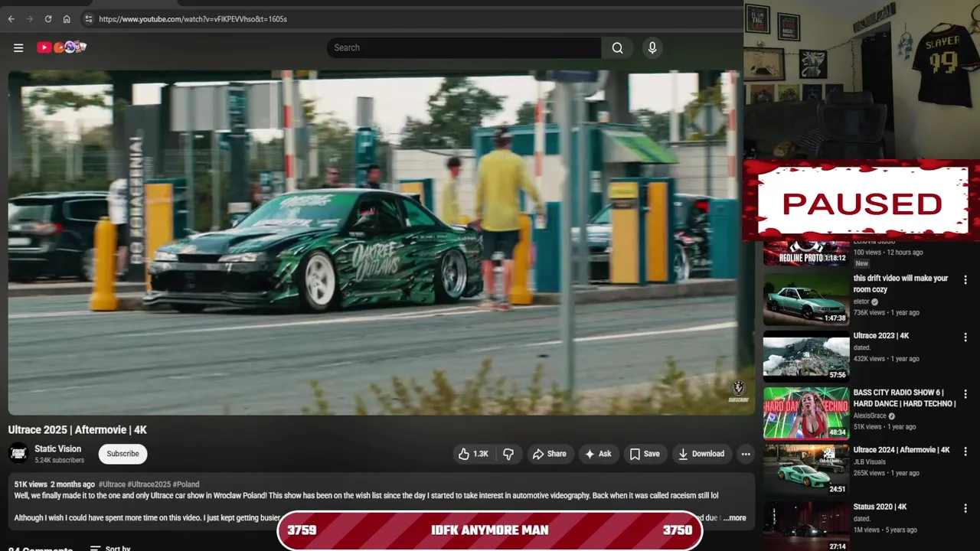This screenshot has width=980, height=551.
Task: Visit the JLB Visuals channel
Action: 871,461
